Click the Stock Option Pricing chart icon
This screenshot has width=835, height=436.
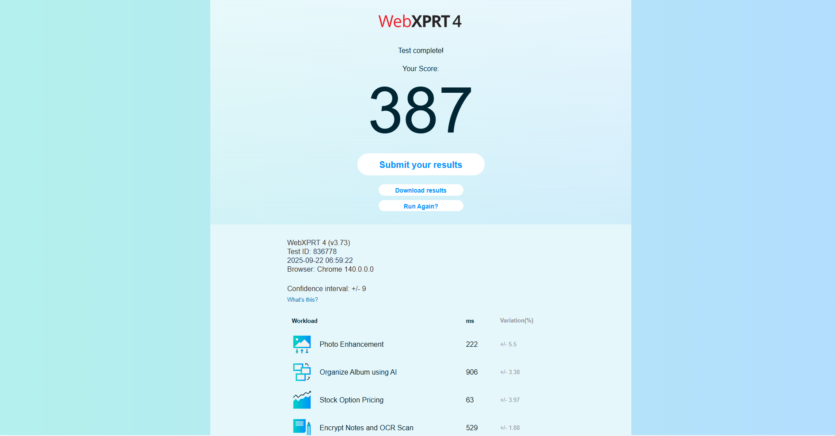pos(301,400)
